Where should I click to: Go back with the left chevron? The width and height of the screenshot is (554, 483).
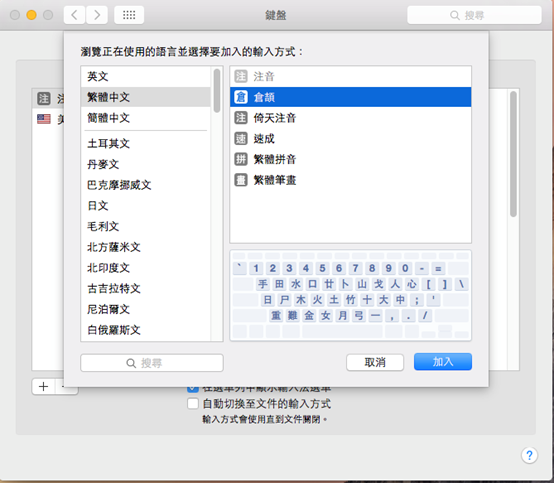[x=74, y=15]
